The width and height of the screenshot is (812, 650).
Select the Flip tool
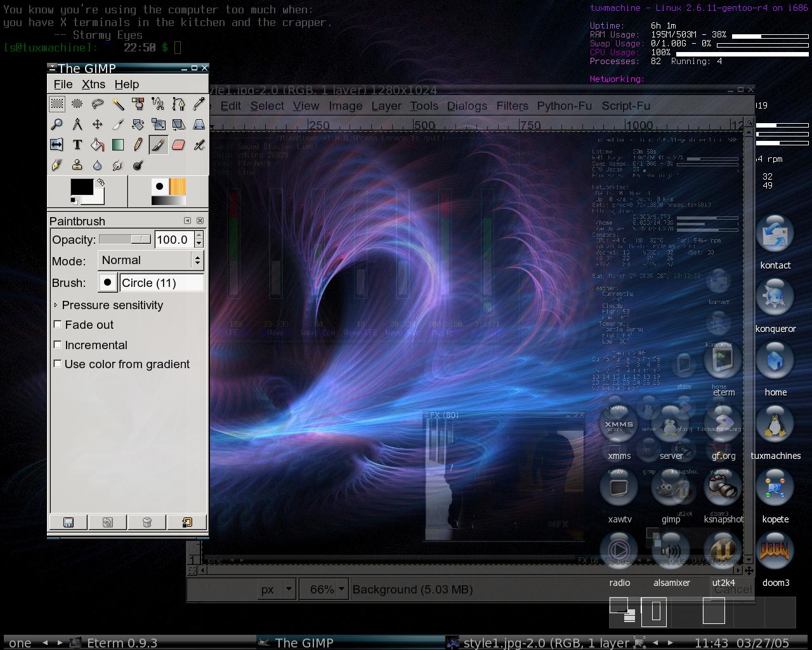pos(57,145)
